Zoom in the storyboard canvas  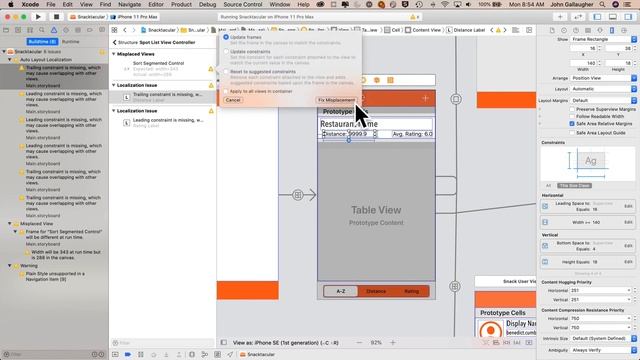393,342
